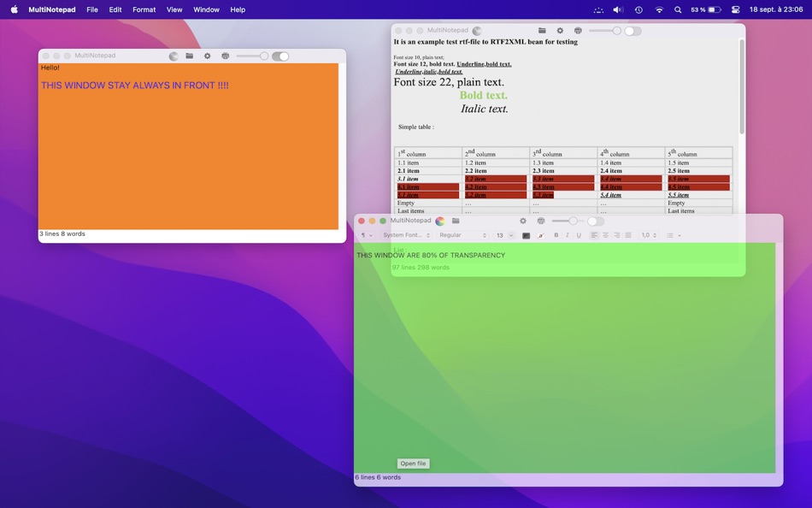Image resolution: width=812 pixels, height=508 pixels.
Task: Click the text color swatch in green window
Action: 527,235
